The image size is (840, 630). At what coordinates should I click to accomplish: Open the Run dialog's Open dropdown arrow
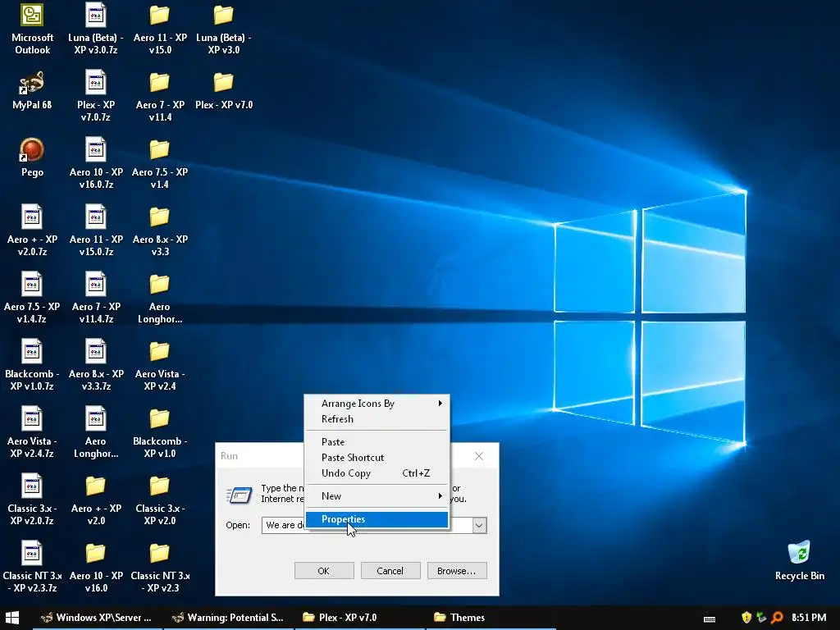[x=479, y=526]
